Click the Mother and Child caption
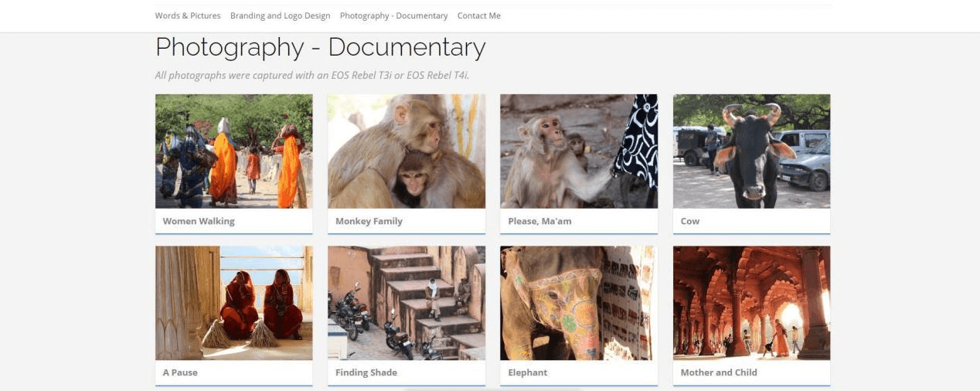Image resolution: width=980 pixels, height=391 pixels. click(718, 372)
